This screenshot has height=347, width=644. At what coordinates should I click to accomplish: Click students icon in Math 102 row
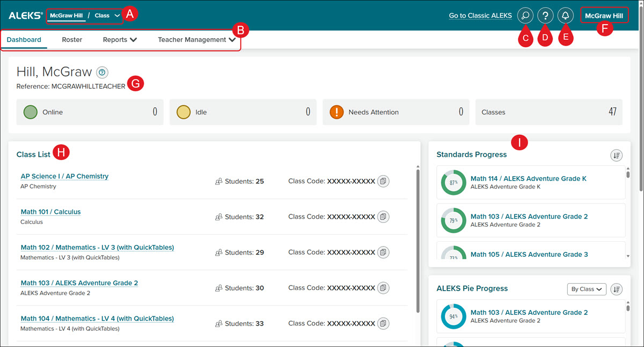point(218,252)
